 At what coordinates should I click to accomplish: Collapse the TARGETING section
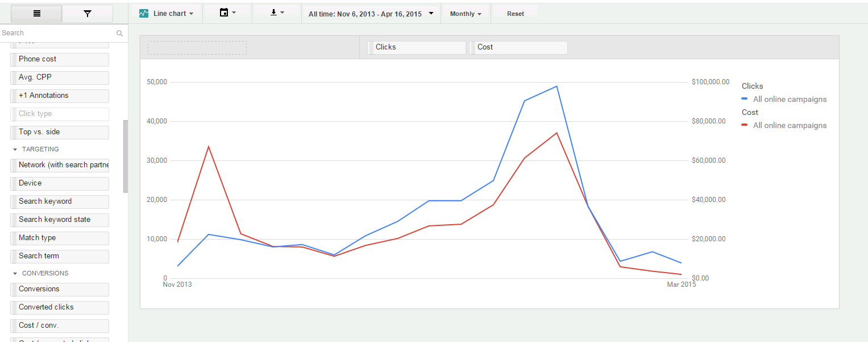pyautogui.click(x=15, y=149)
